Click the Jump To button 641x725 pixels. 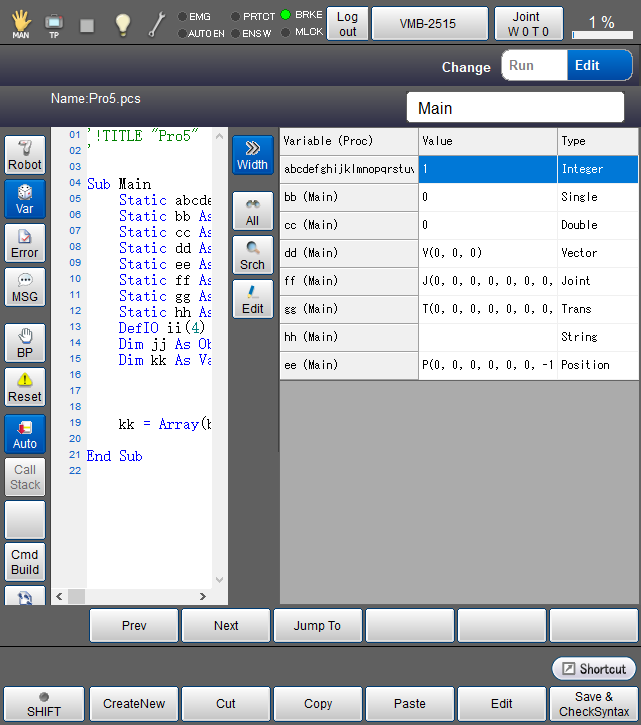317,626
